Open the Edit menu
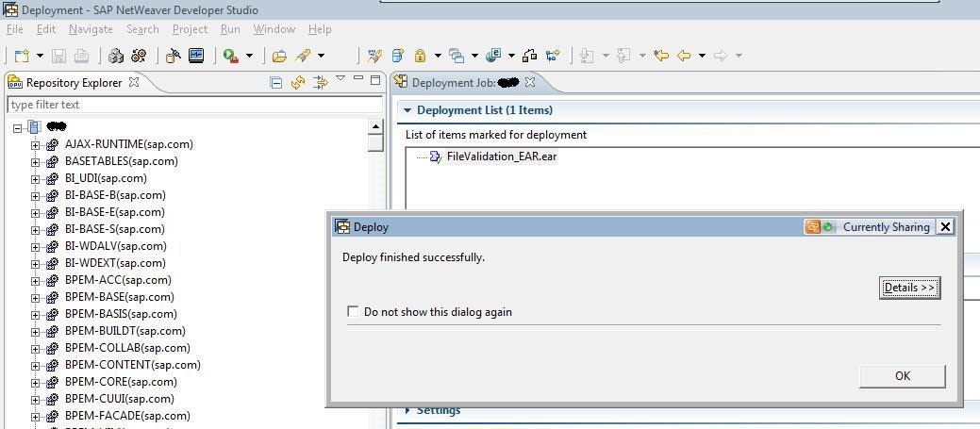 coord(46,29)
